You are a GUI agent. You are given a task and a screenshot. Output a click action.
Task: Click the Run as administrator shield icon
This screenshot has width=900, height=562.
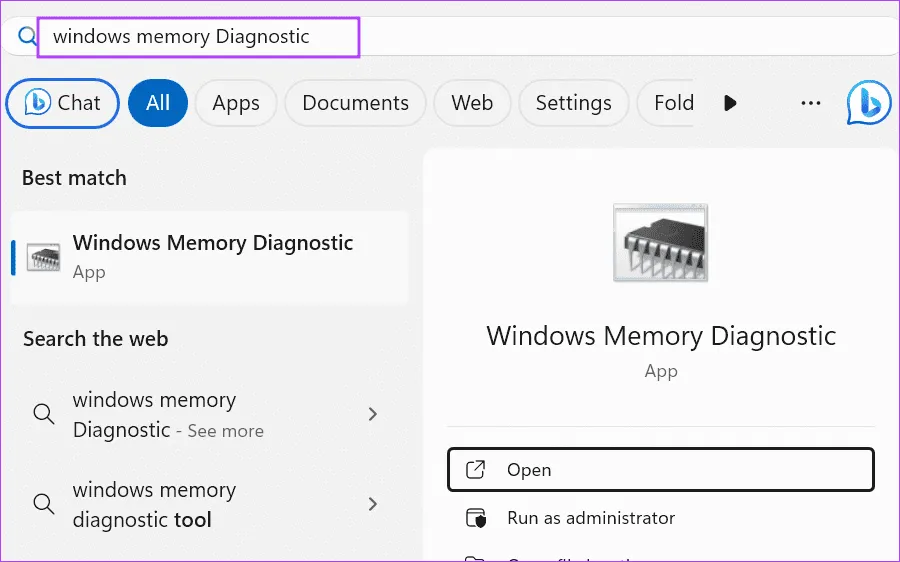[x=477, y=518]
